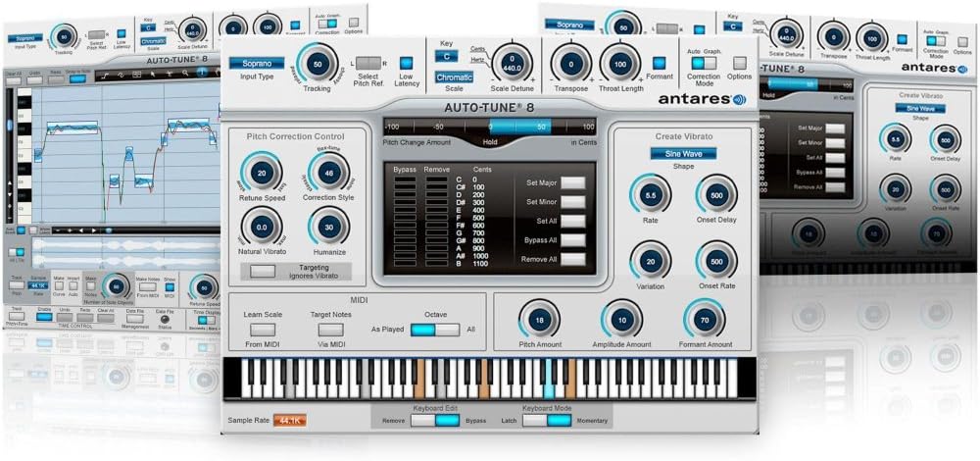Image resolution: width=980 pixels, height=461 pixels.
Task: Click the Hertz label beside Scale Detune
Action: (477, 61)
